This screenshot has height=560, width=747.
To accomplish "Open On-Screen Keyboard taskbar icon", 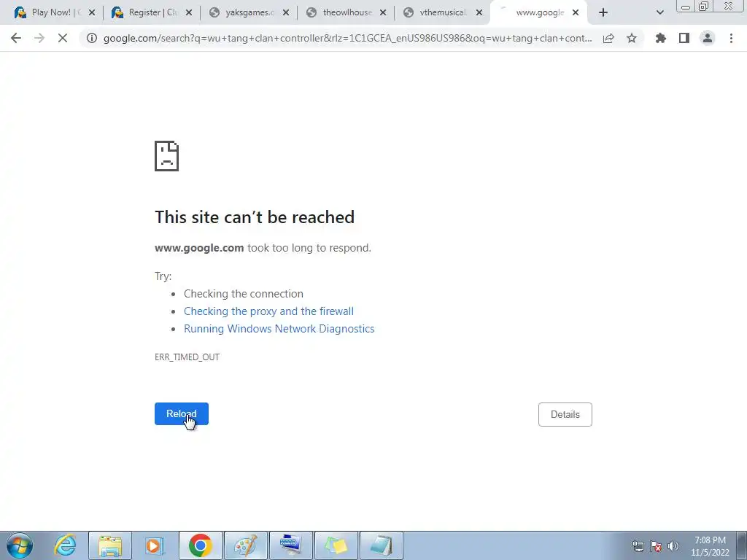I will pyautogui.click(x=290, y=545).
